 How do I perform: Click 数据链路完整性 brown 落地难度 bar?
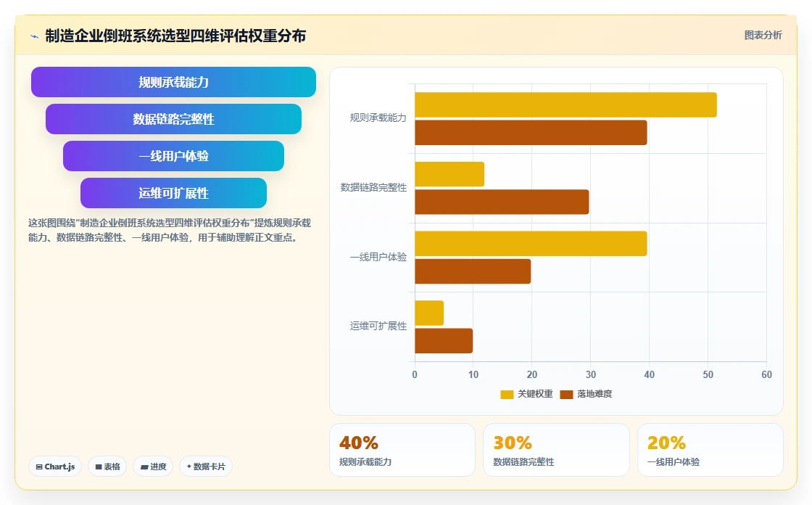[x=502, y=202]
